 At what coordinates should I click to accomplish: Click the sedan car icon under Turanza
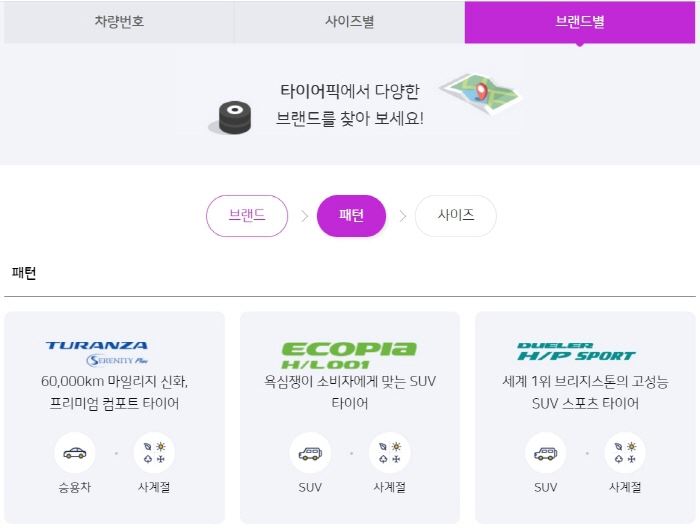tap(75, 453)
